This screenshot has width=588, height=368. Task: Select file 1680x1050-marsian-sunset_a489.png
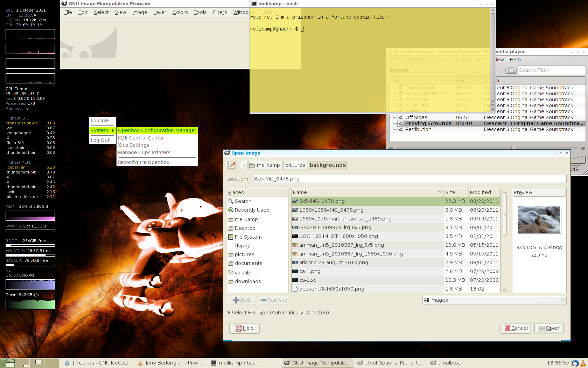click(395, 219)
